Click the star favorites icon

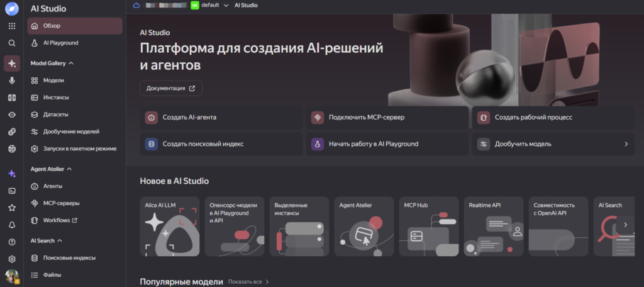coord(12,208)
